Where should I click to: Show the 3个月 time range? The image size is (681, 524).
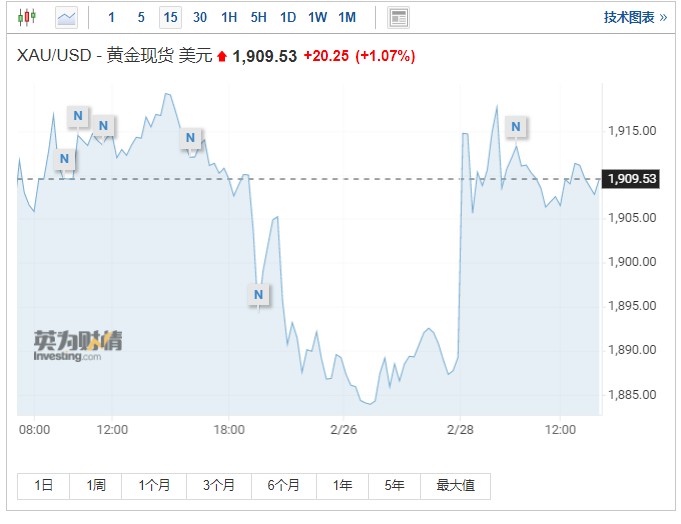click(218, 485)
